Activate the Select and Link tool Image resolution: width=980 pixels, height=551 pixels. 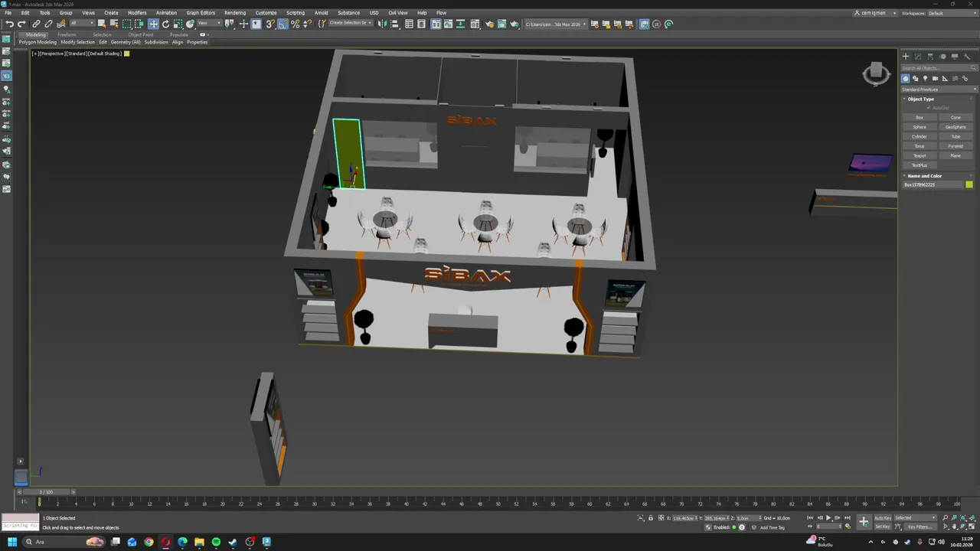36,24
